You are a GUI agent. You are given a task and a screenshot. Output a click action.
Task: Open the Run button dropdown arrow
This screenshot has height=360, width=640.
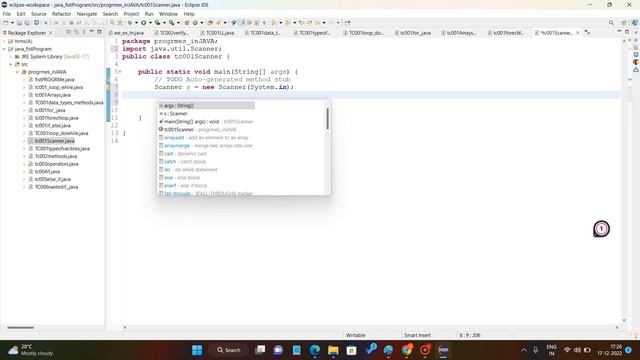point(150,23)
